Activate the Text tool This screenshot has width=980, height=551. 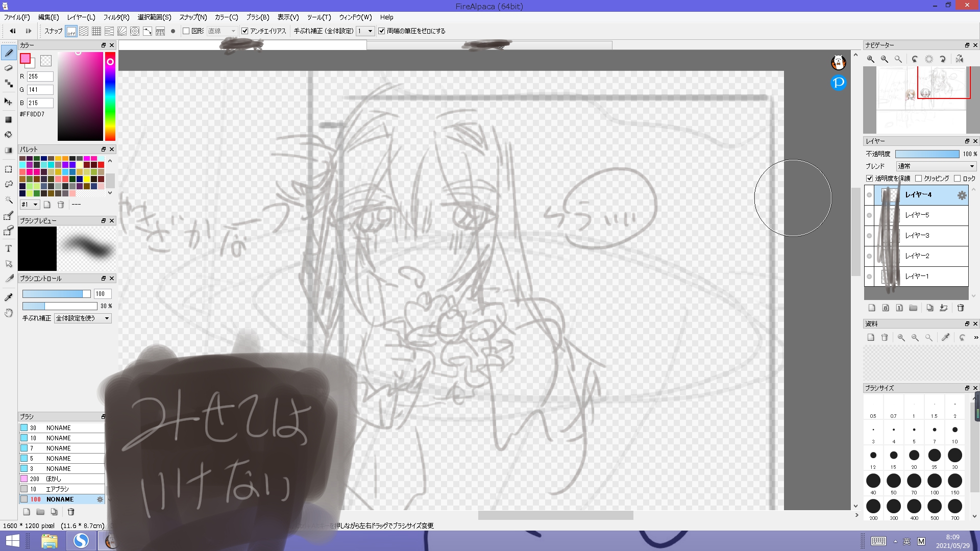8,248
